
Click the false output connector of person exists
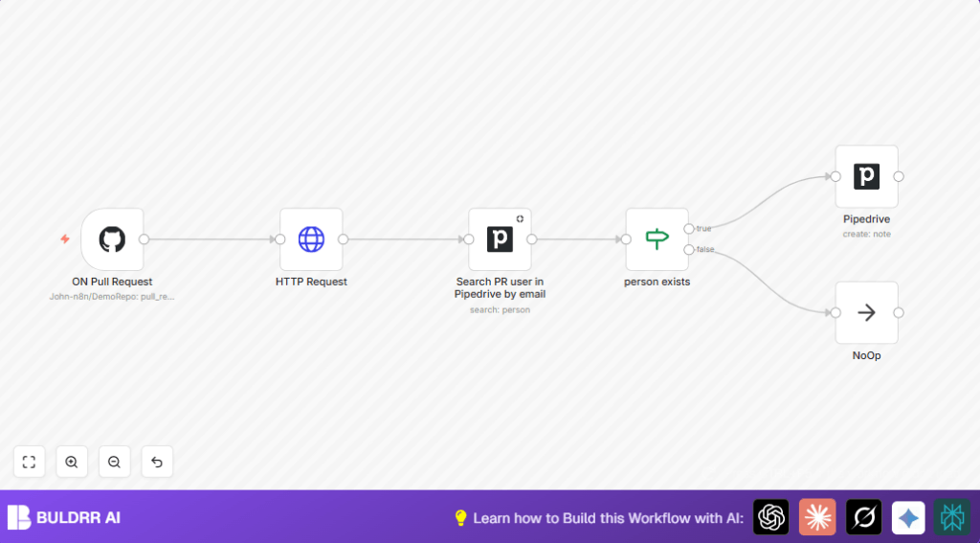tap(689, 250)
